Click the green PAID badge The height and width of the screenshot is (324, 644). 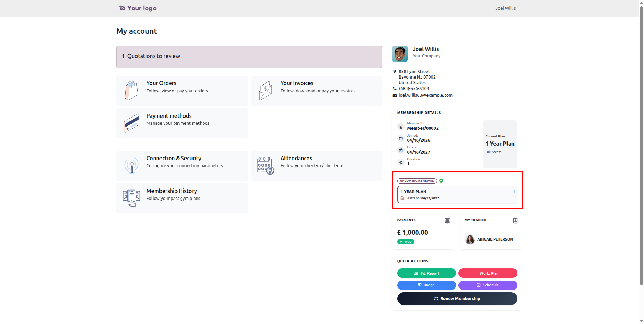(x=406, y=242)
